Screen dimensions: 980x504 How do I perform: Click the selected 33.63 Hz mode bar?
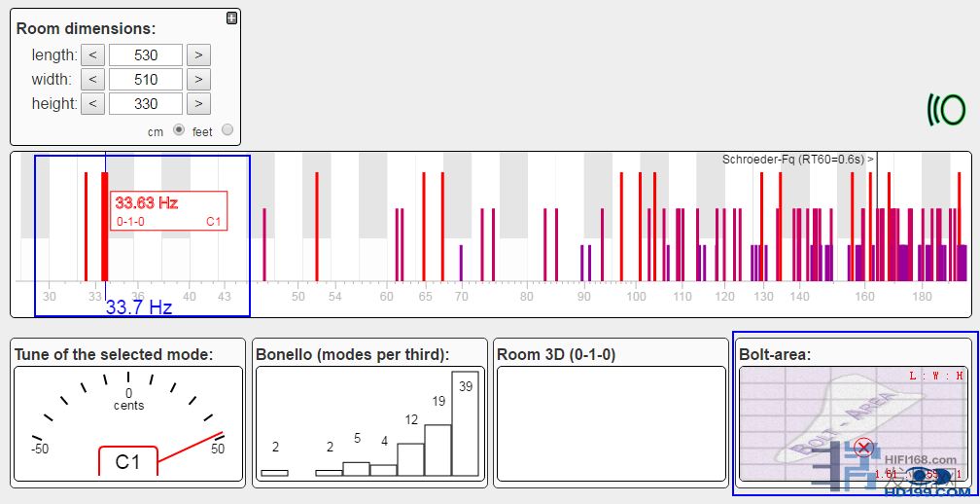[105, 243]
